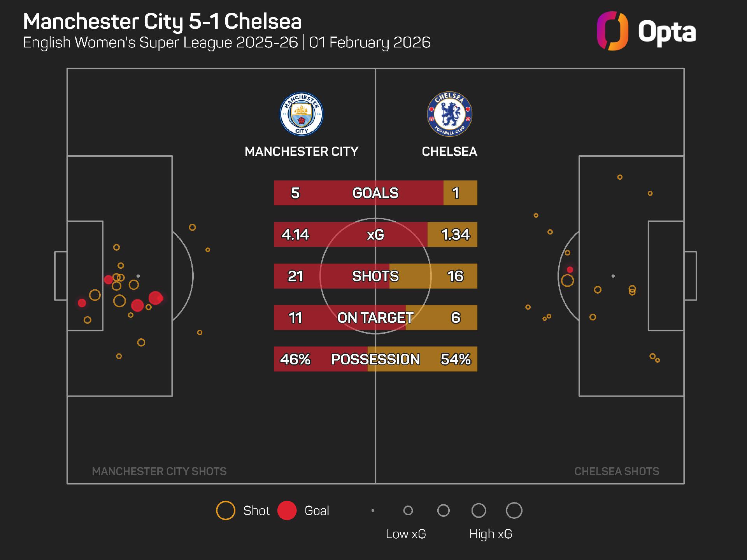The image size is (747, 560).
Task: Click the Opta logo
Action: 646,31
